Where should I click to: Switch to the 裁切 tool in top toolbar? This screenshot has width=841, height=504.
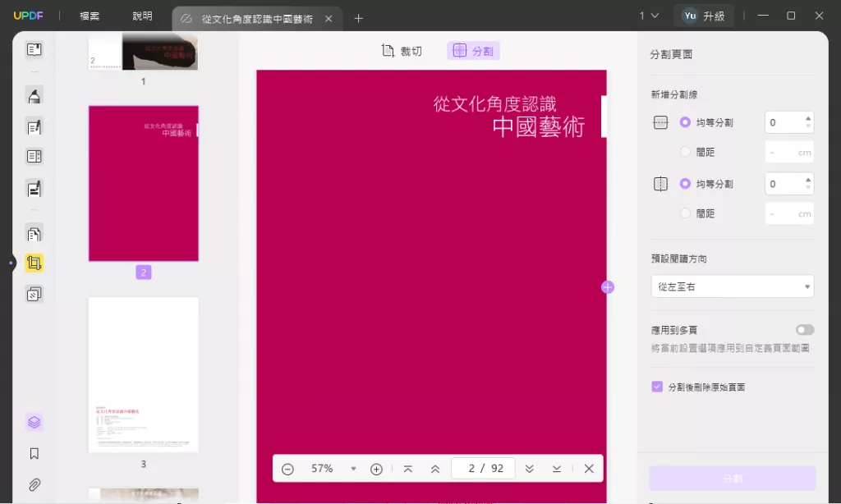pos(402,50)
